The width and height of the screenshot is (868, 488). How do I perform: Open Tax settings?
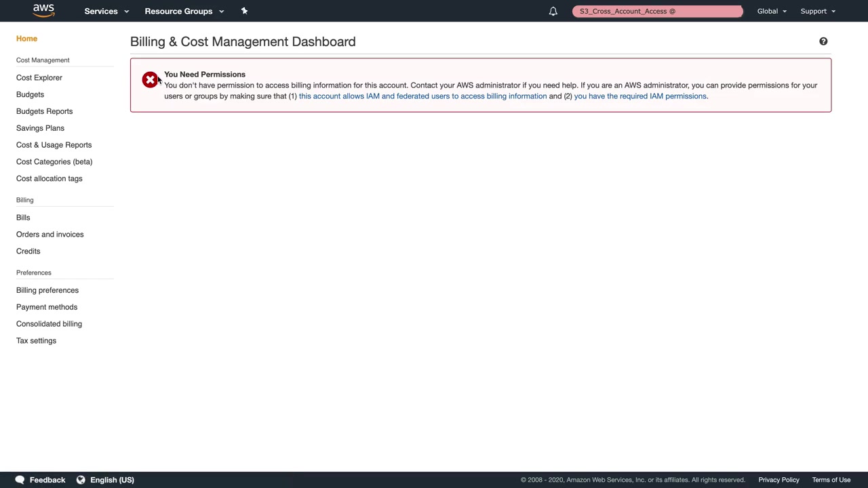pos(36,341)
